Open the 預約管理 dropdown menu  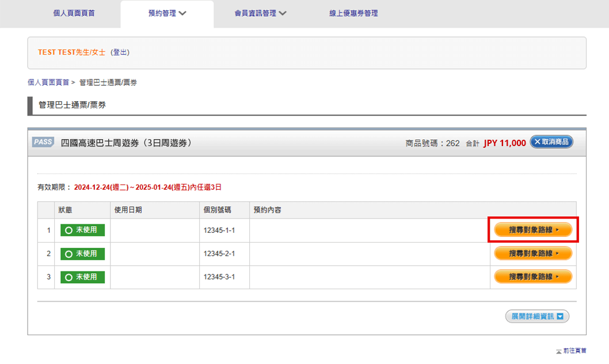pos(167,13)
